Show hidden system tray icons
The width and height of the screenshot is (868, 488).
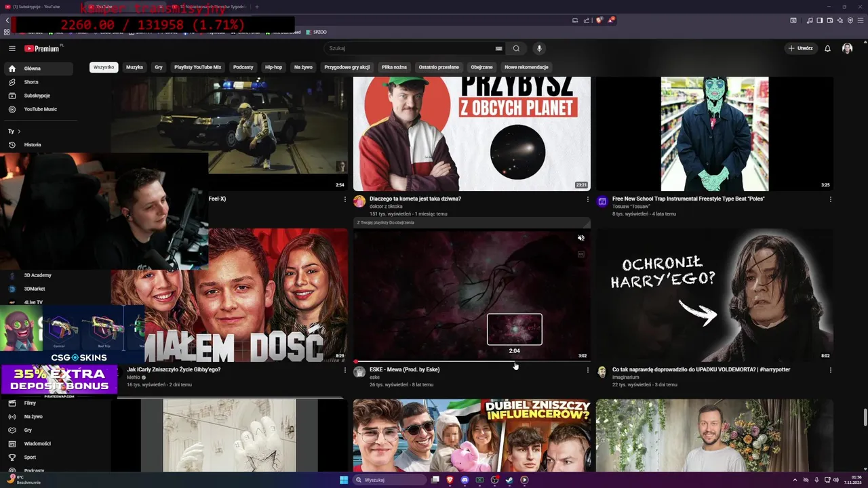pos(795,480)
